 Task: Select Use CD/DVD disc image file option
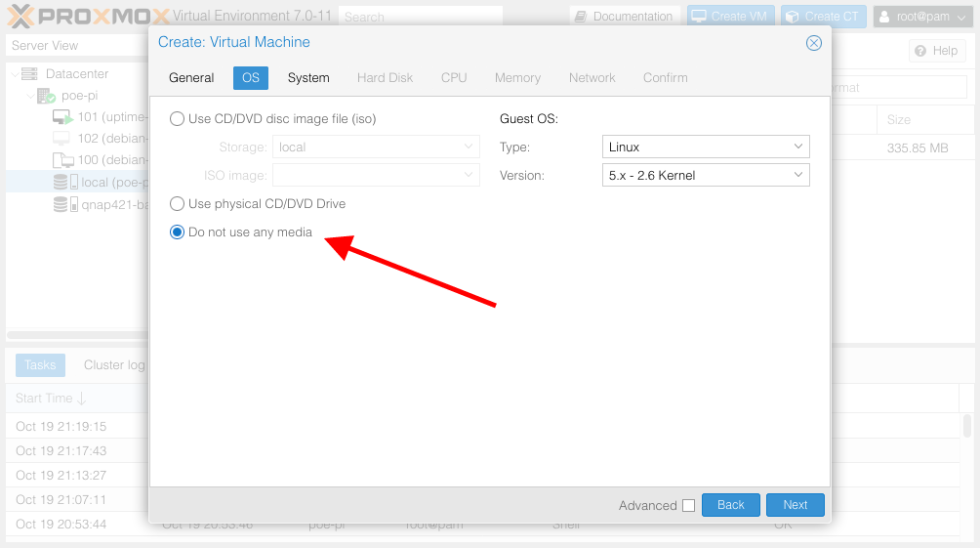pyautogui.click(x=177, y=119)
